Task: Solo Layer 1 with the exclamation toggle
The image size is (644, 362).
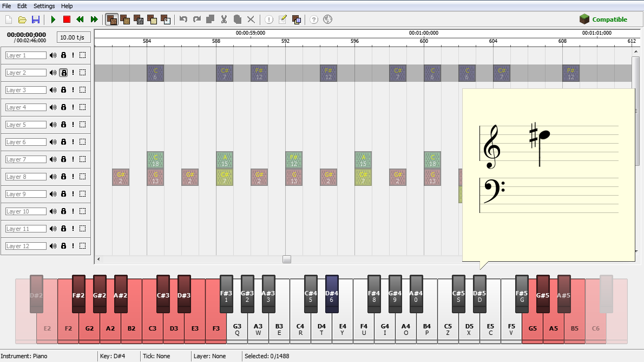Action: coord(73,55)
